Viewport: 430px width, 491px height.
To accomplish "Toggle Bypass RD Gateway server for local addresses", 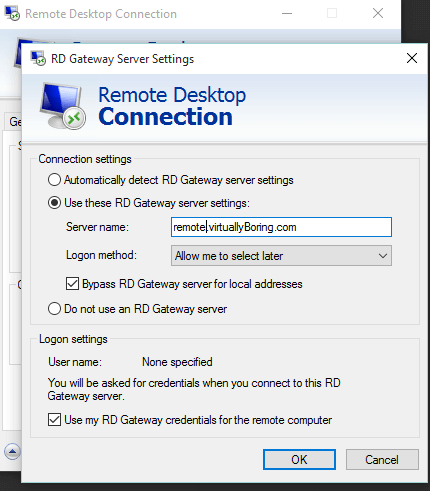I will point(72,284).
